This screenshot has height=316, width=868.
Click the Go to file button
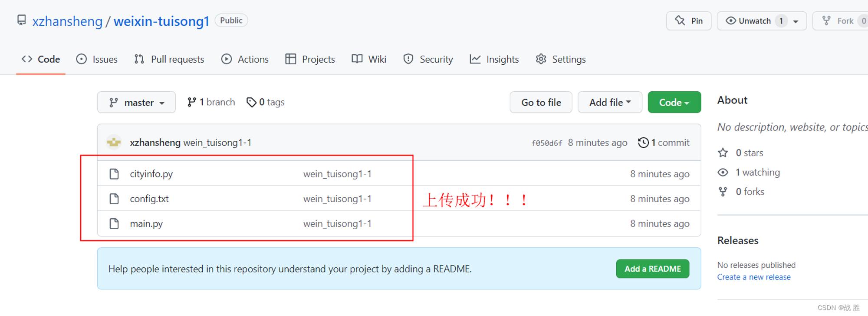(x=541, y=102)
